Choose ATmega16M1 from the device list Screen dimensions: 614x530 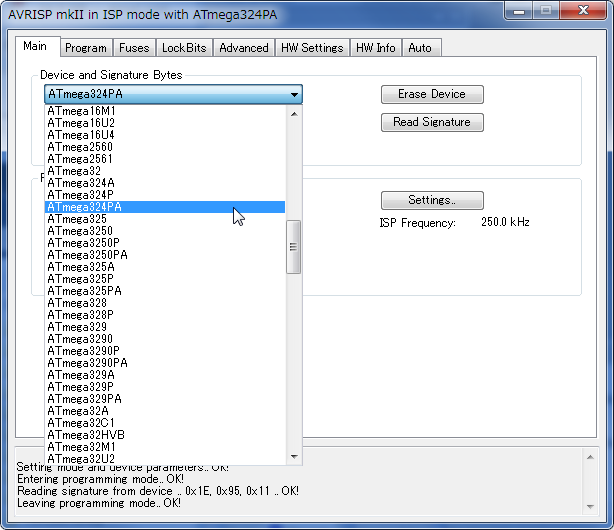(x=165, y=111)
